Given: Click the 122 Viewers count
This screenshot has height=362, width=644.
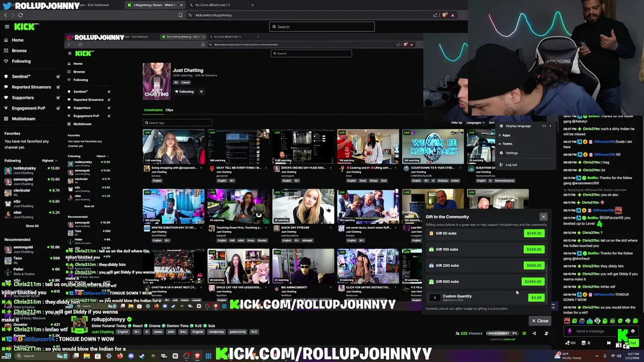Looking at the screenshot, I should tap(468, 333).
